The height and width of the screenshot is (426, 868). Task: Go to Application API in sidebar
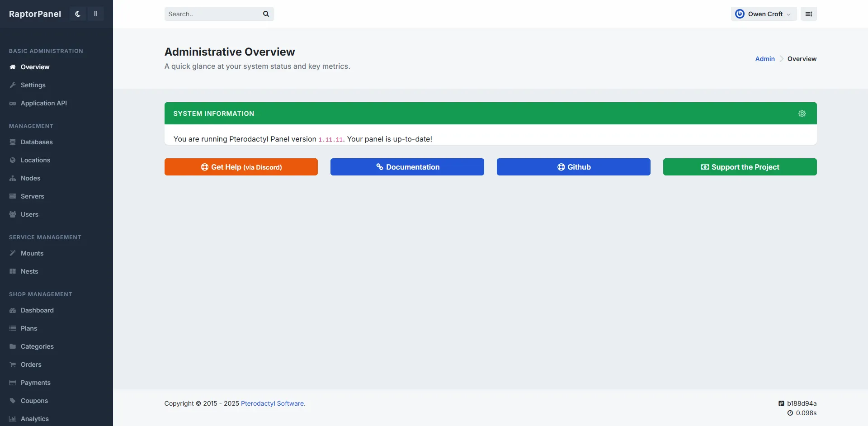point(43,103)
